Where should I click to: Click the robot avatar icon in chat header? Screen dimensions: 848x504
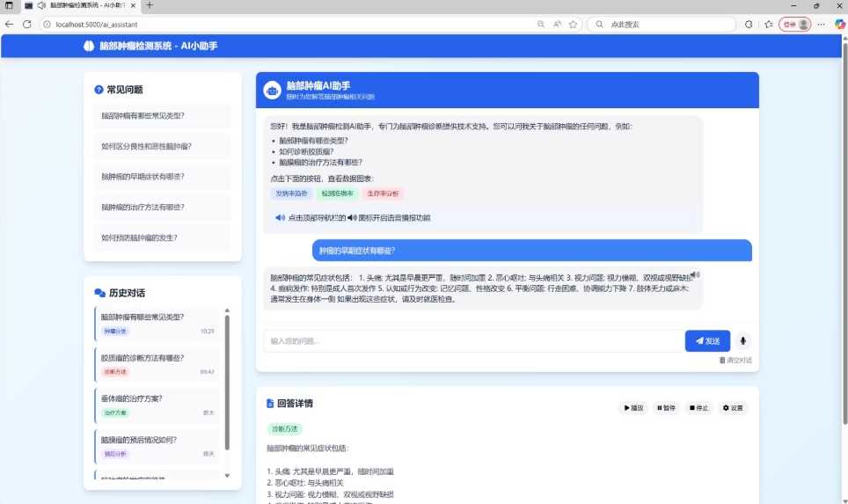[272, 90]
